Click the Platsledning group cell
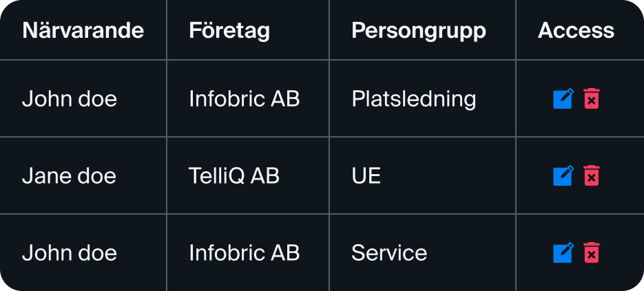 (413, 99)
